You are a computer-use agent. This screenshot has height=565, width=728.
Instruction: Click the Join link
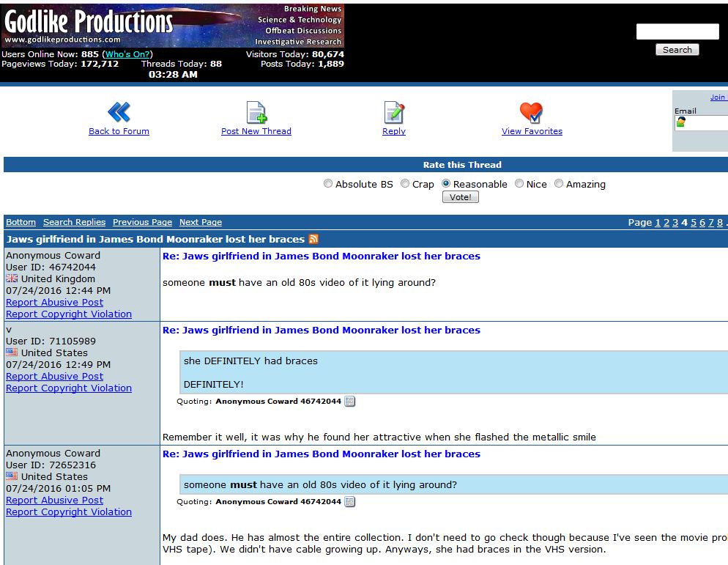pyautogui.click(x=717, y=97)
